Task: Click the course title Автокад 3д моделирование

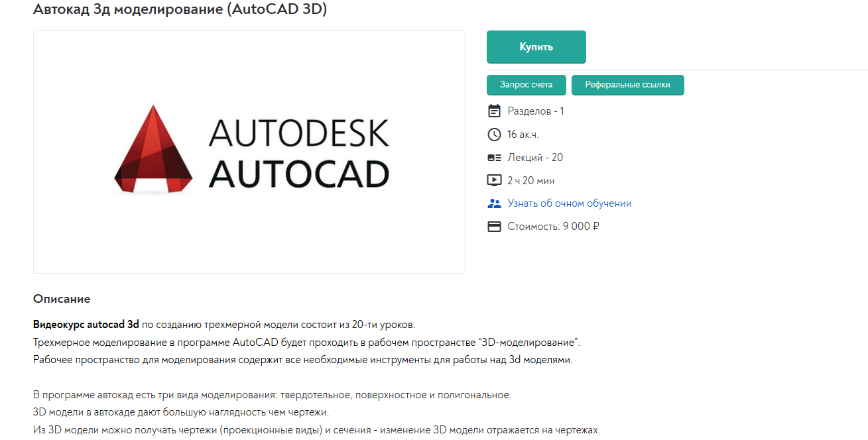Action: point(180,9)
